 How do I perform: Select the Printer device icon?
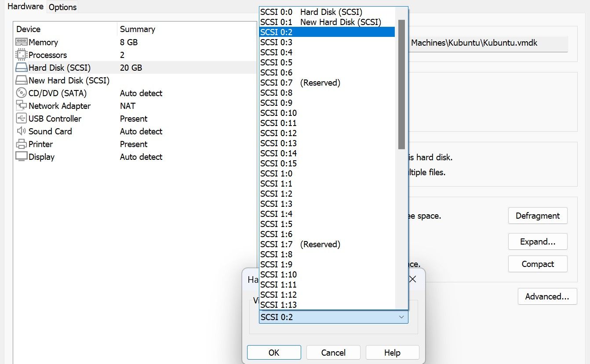click(x=21, y=144)
